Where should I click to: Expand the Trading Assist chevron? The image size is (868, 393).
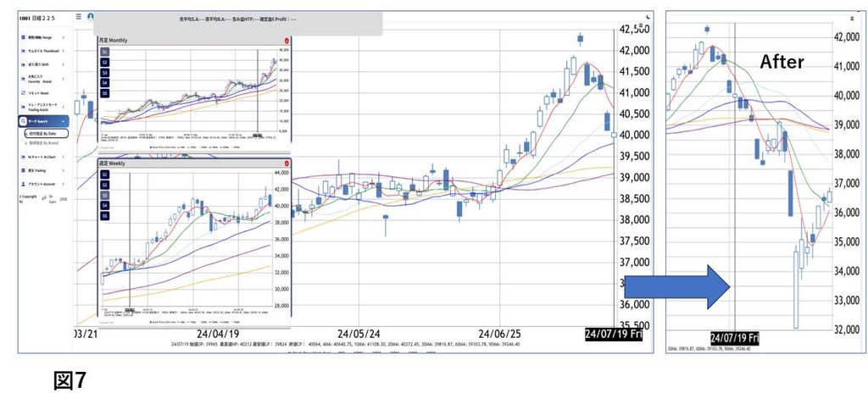point(63,106)
